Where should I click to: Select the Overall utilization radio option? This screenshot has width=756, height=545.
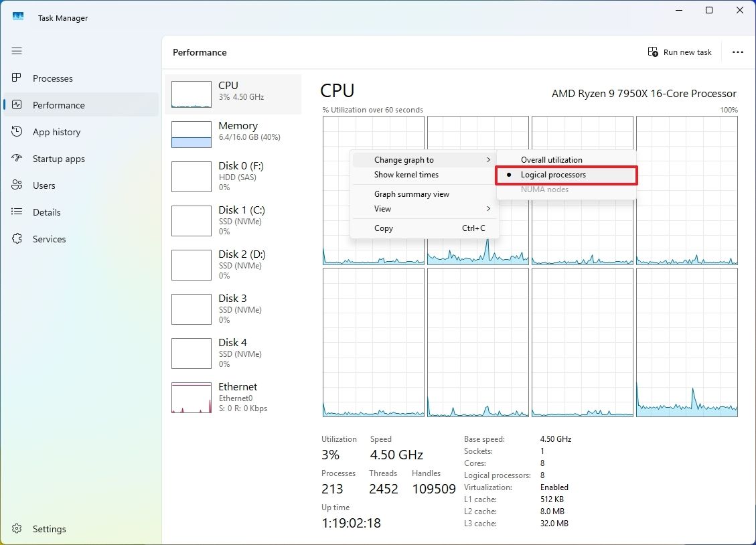(551, 160)
